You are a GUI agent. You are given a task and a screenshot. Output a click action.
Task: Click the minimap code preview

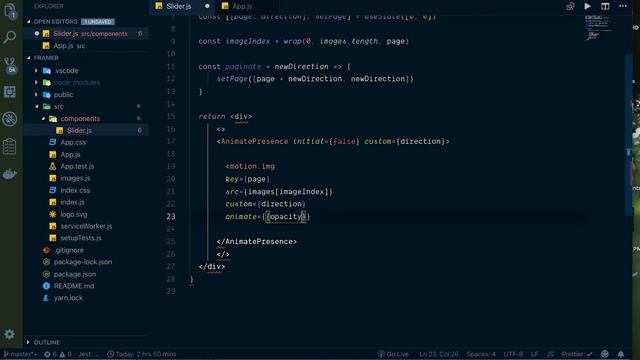(x=598, y=27)
